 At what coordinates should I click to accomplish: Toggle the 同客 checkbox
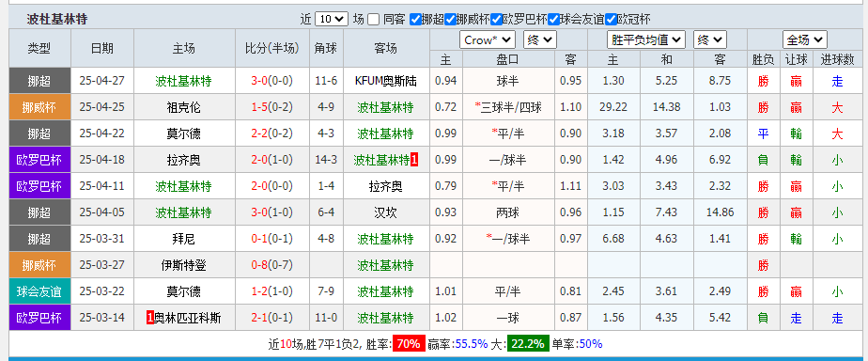pos(374,20)
